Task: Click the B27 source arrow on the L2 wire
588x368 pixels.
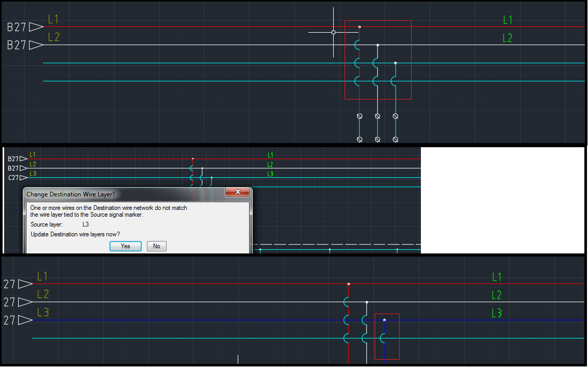Action: tap(35, 45)
